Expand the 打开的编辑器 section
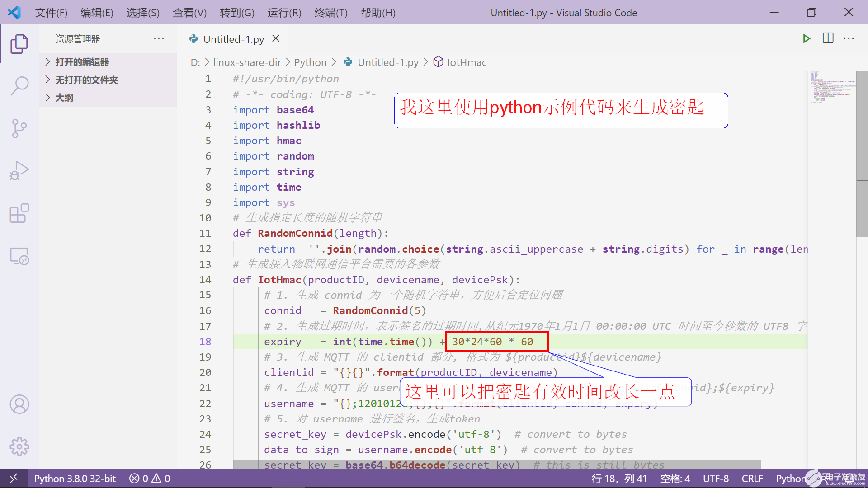 108,62
